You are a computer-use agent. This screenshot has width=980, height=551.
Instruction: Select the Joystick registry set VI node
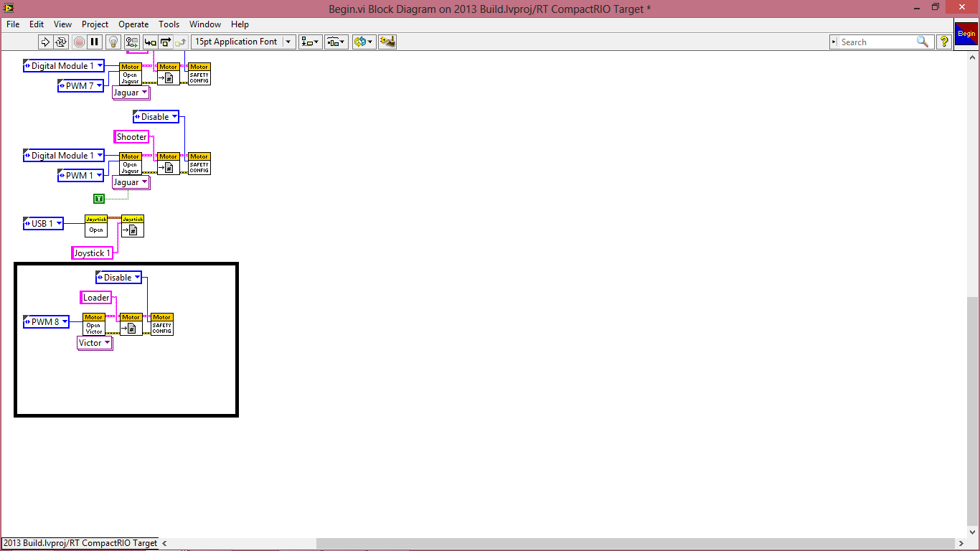133,226
